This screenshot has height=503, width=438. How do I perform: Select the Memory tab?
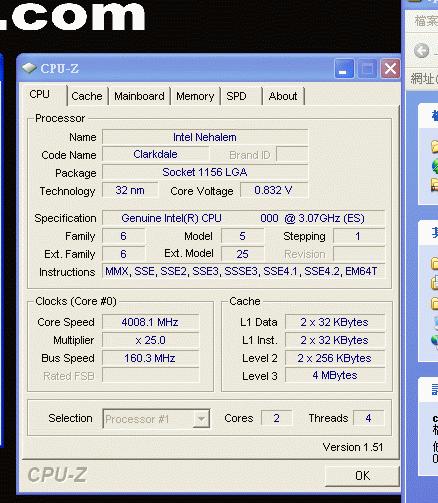pyautogui.click(x=195, y=96)
